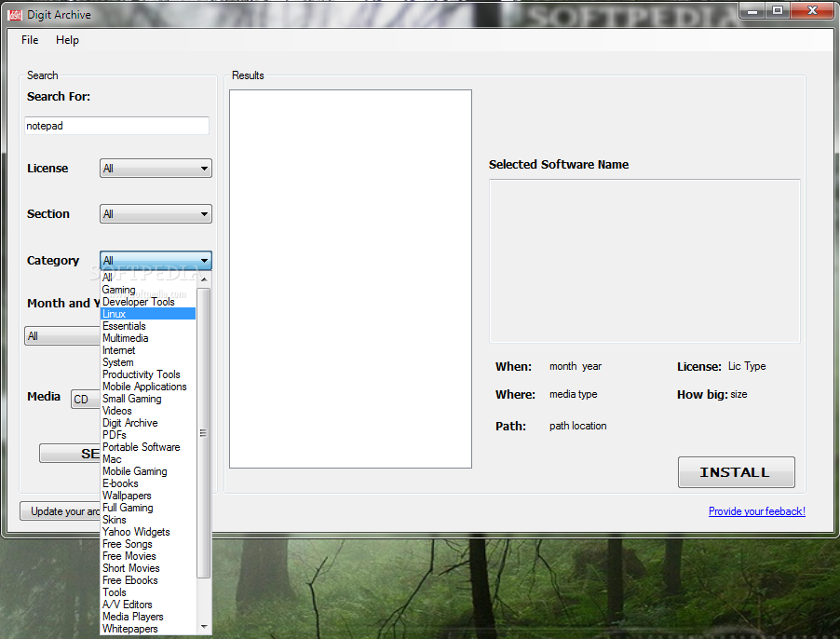Choose Developer Tools category
The height and width of the screenshot is (639, 840).
point(148,302)
